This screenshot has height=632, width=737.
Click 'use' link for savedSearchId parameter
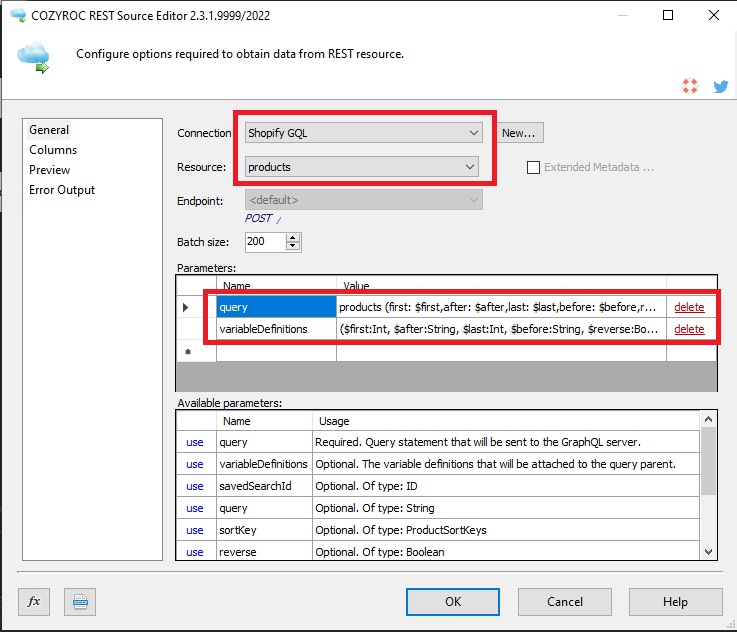coord(195,486)
